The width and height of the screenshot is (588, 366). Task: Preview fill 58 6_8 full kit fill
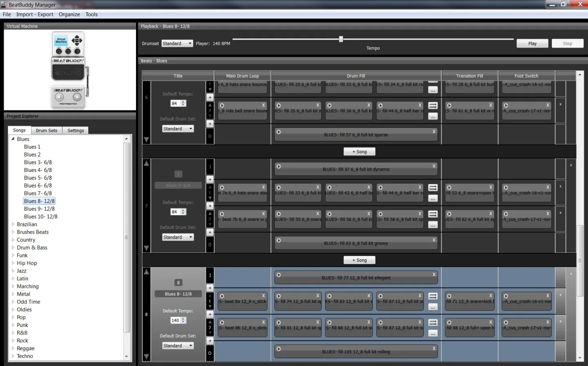tap(381, 214)
